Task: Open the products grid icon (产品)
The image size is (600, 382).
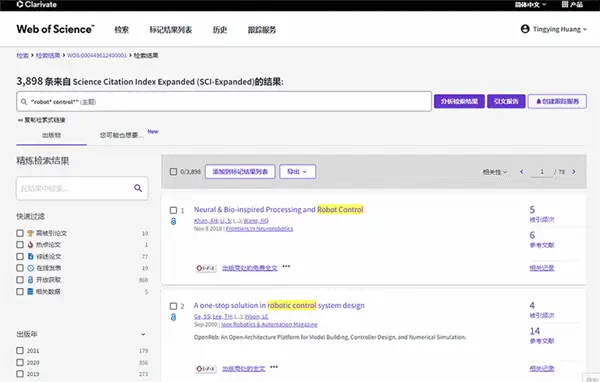Action: [x=565, y=5]
